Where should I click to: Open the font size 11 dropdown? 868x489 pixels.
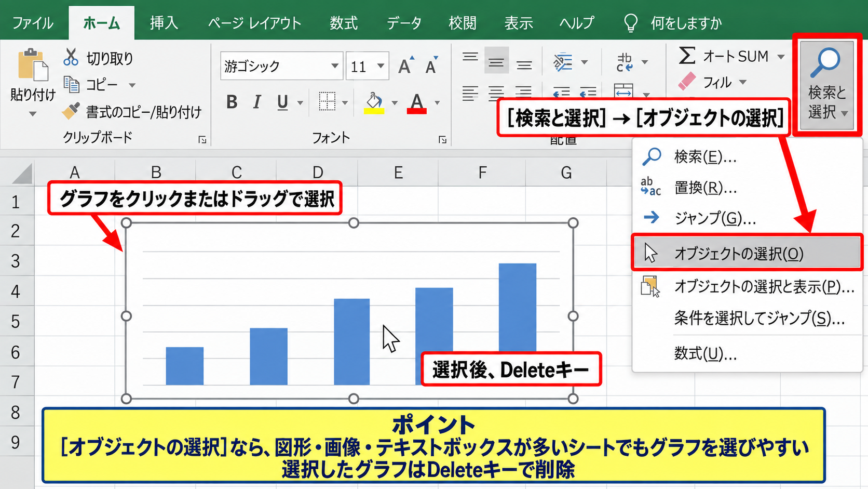tap(381, 66)
